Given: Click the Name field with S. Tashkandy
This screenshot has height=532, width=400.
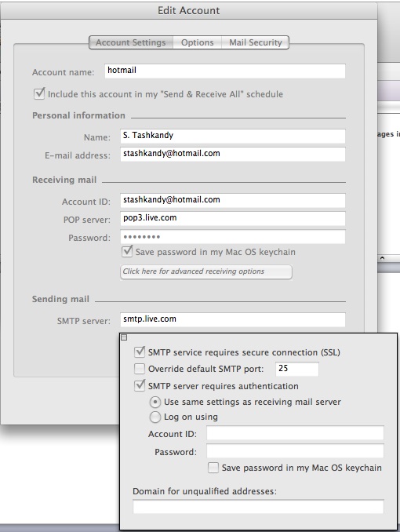Looking at the screenshot, I should 233,136.
